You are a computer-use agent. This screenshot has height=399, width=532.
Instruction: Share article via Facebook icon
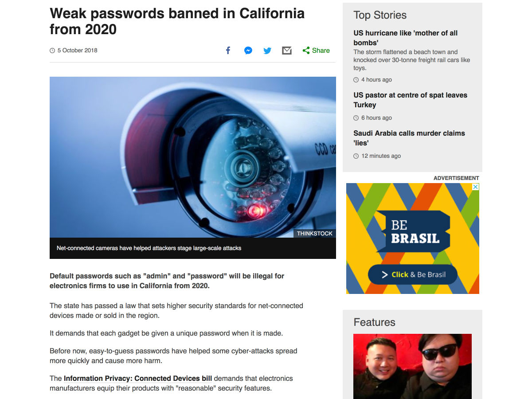click(x=228, y=51)
